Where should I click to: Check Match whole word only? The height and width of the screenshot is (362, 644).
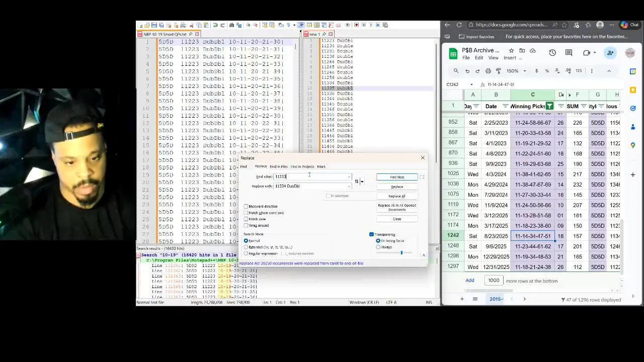[x=246, y=213]
